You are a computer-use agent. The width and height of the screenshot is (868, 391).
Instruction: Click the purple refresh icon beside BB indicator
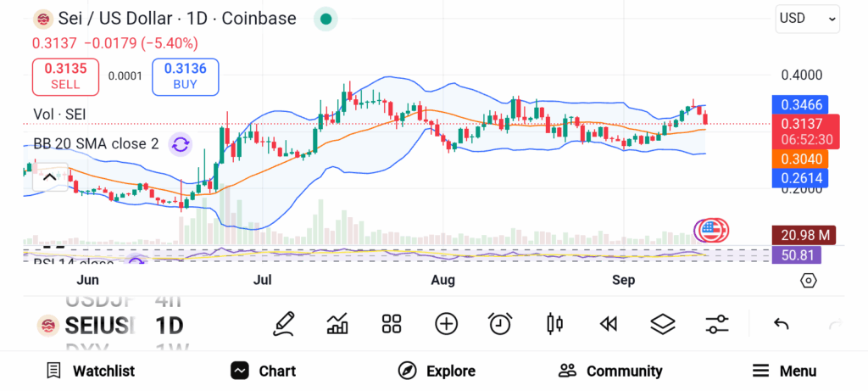click(x=180, y=144)
